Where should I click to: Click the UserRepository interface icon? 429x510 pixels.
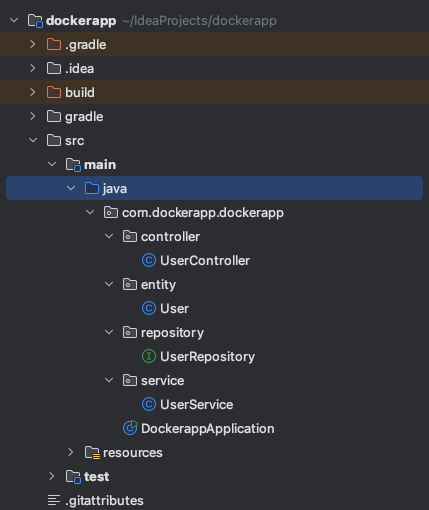tap(149, 357)
